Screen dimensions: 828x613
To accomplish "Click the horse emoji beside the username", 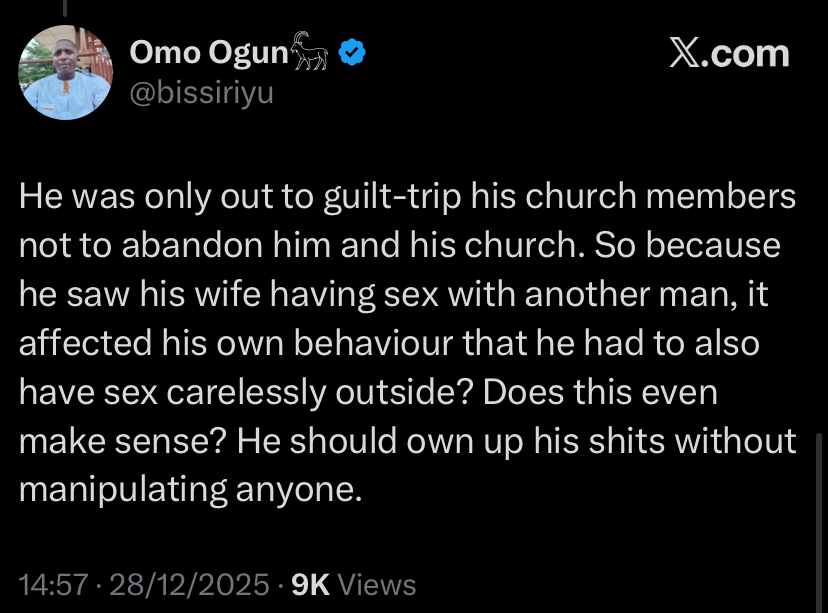I will click(308, 50).
